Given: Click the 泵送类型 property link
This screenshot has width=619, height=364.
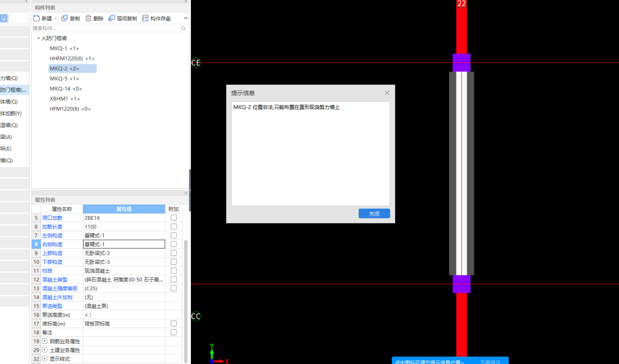Looking at the screenshot, I should [52, 306].
